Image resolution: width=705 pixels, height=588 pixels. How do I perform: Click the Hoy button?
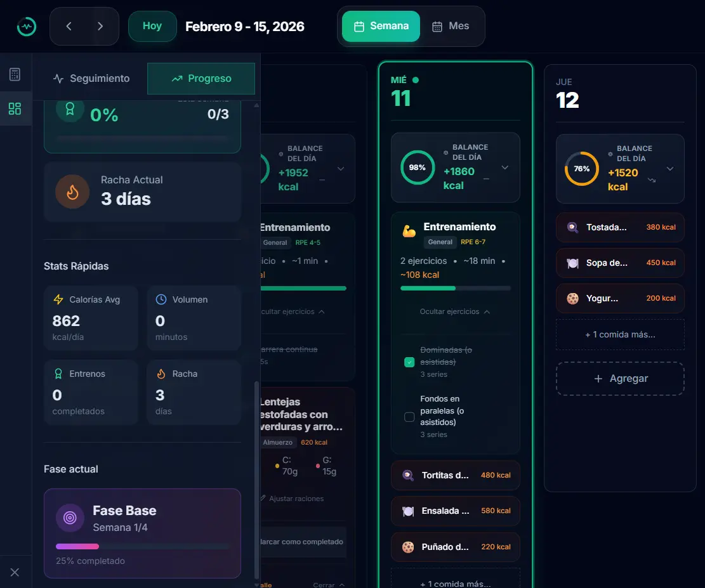[152, 26]
